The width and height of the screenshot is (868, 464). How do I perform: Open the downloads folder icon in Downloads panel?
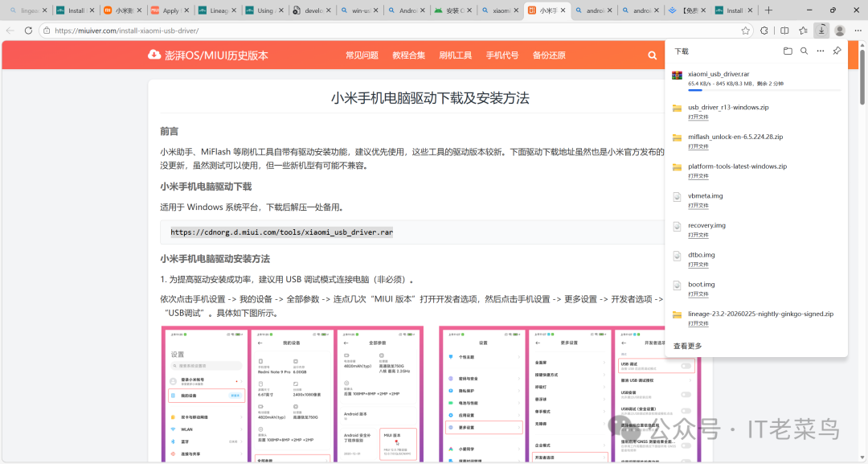(788, 51)
